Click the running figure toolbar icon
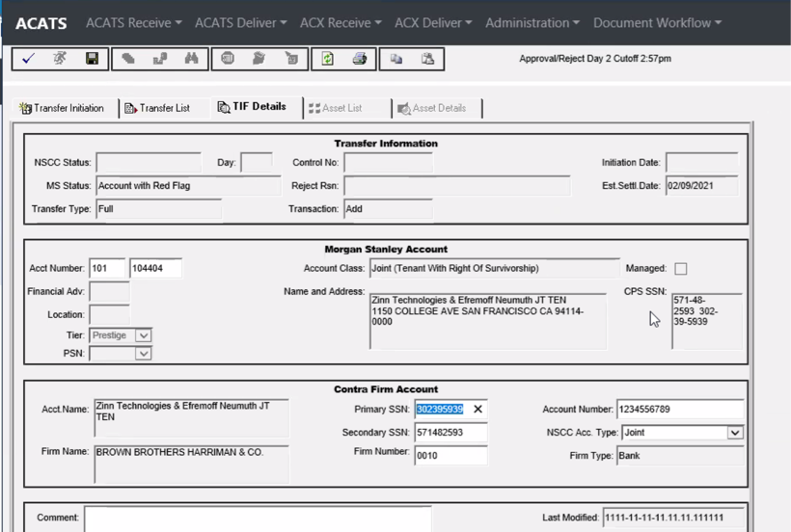791x532 pixels. 60,59
